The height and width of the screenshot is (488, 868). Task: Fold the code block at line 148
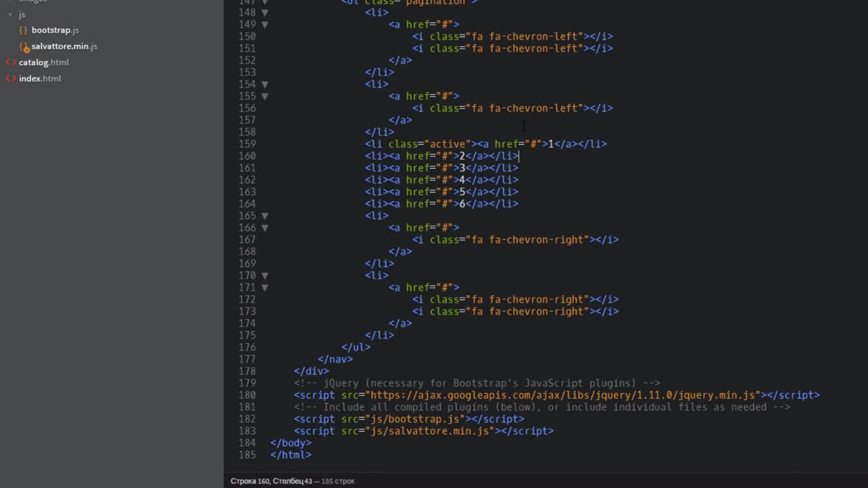click(x=264, y=12)
